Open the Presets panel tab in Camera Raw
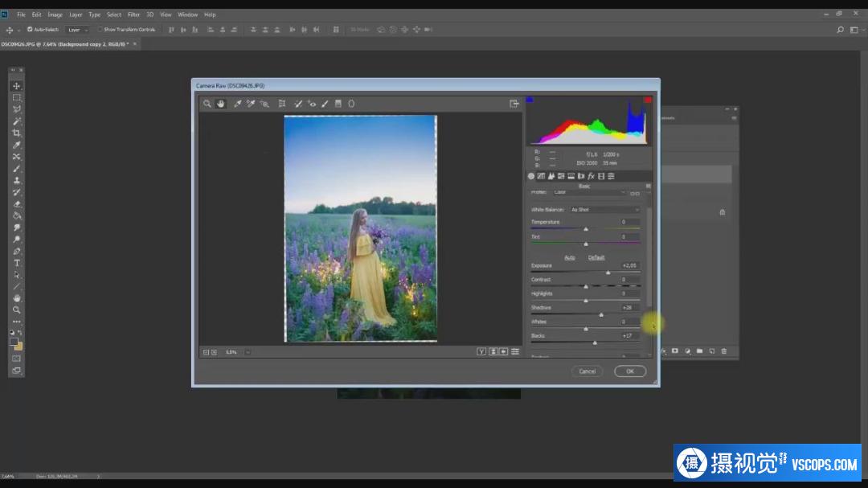Screen dimensions: 868x488 point(611,176)
